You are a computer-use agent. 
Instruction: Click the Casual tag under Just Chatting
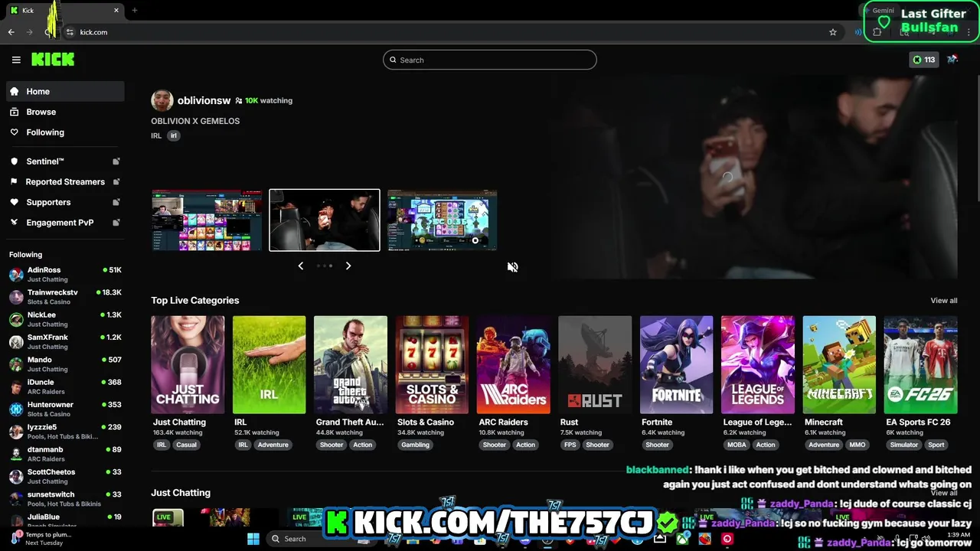tap(187, 445)
